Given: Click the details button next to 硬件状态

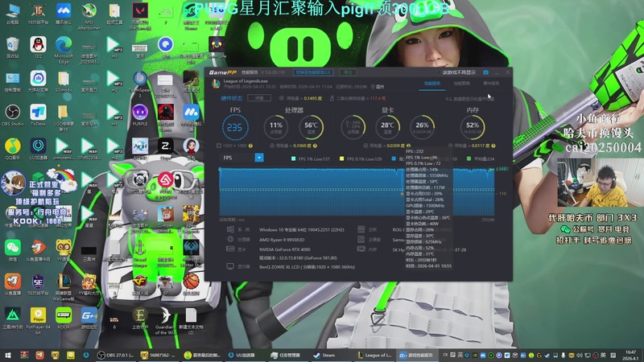Looking at the screenshot, I should click(258, 98).
